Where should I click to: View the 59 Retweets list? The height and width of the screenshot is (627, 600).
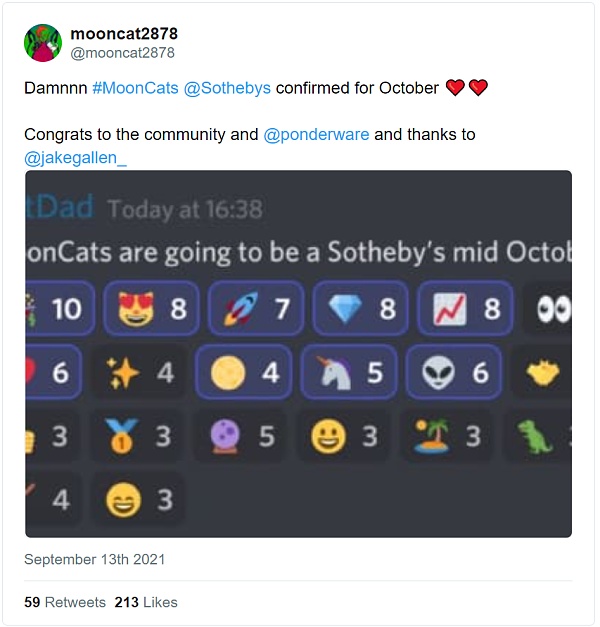pos(64,602)
